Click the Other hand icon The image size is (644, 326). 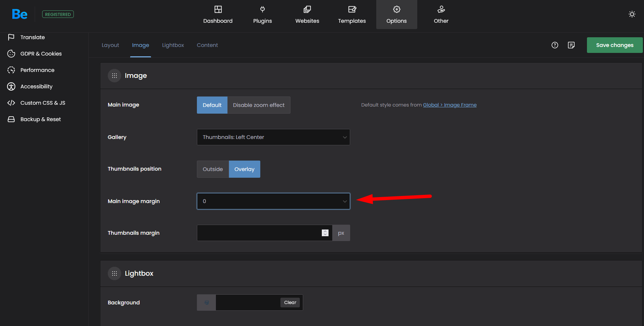point(441,9)
